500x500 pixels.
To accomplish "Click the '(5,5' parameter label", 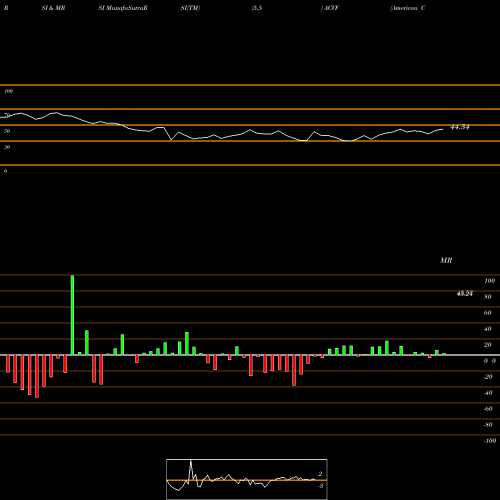I will pyautogui.click(x=257, y=8).
